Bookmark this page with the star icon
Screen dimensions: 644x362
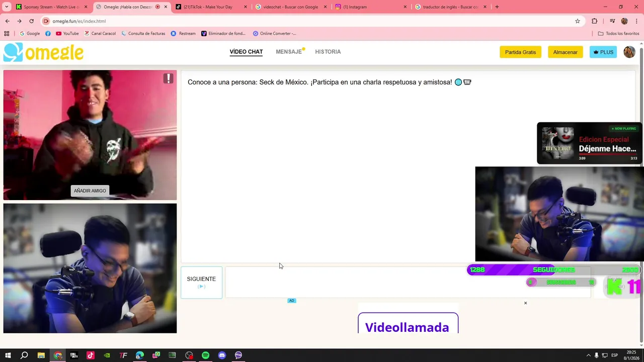click(x=578, y=21)
